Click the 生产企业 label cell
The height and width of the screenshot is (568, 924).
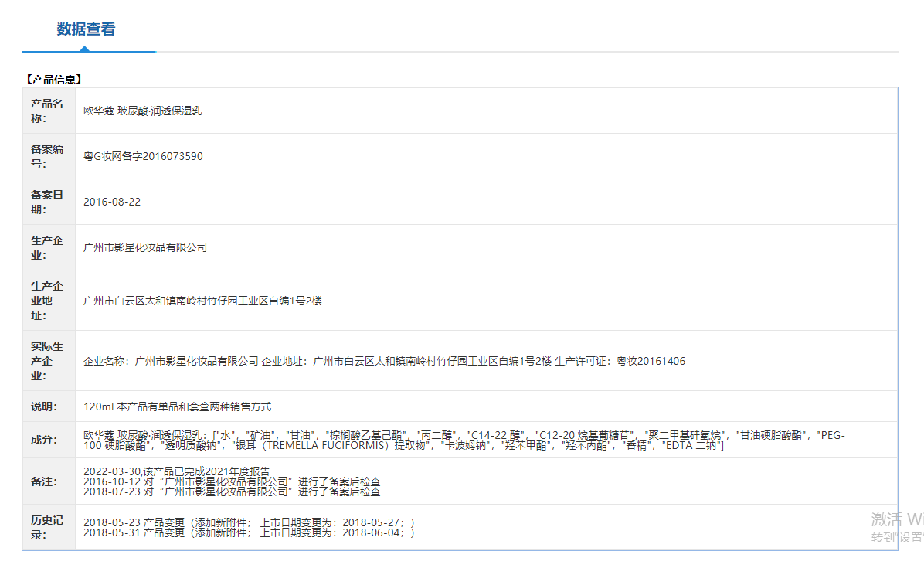pos(49,247)
